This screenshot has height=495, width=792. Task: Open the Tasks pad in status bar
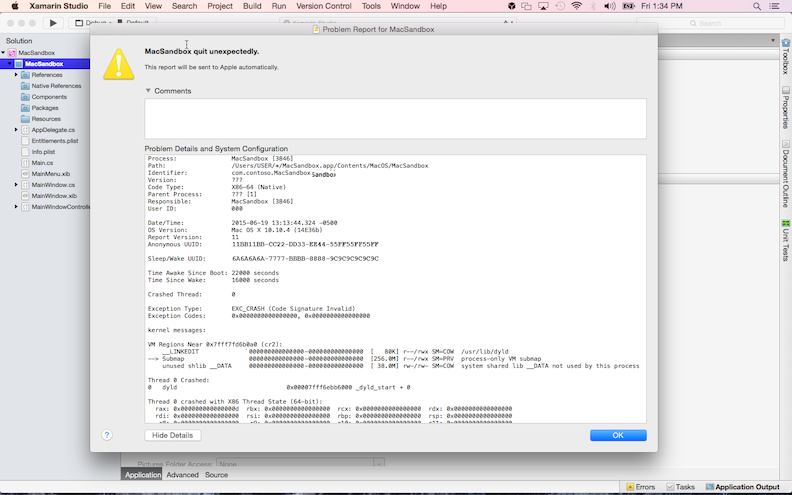[x=680, y=487]
